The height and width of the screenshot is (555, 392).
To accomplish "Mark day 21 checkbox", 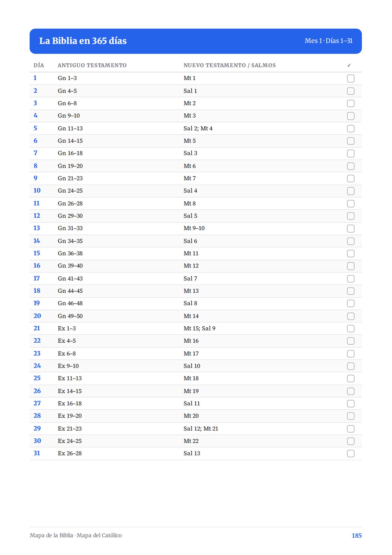I will click(x=351, y=329).
